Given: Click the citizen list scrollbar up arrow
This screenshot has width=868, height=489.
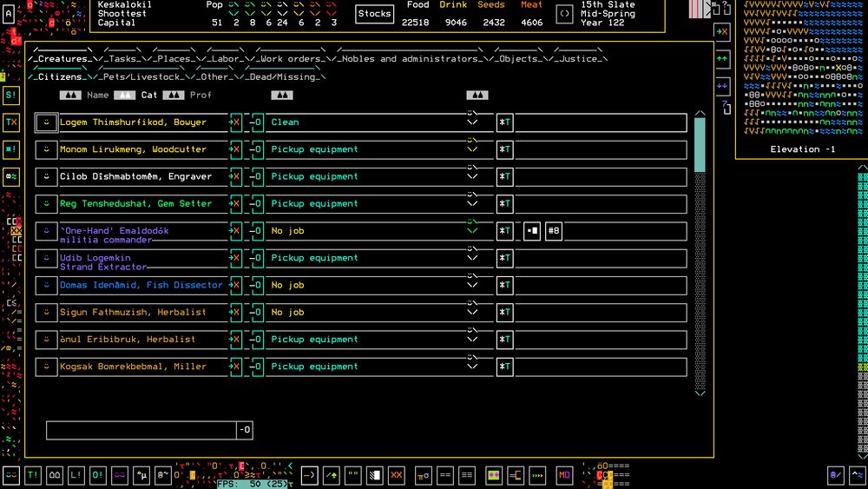Looking at the screenshot, I should coord(700,113).
